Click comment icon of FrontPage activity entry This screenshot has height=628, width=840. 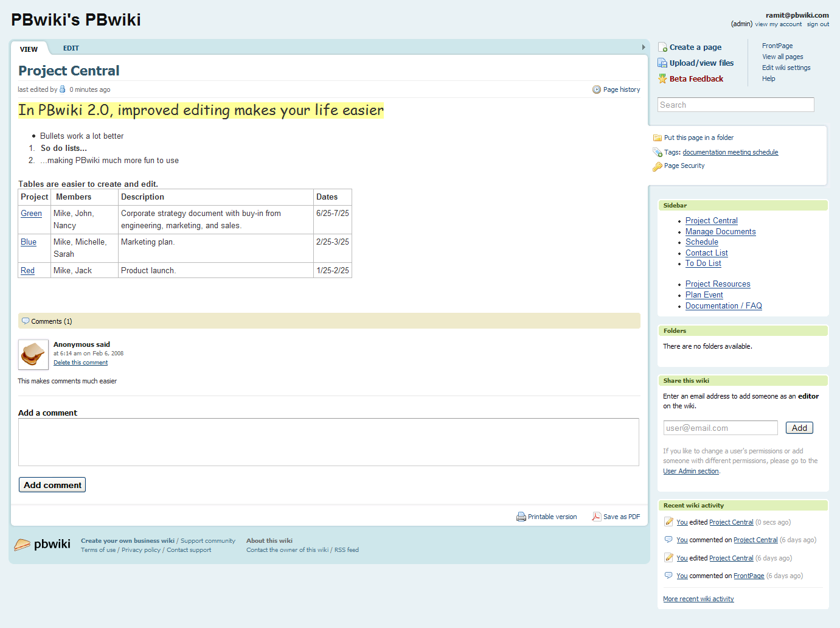(668, 575)
